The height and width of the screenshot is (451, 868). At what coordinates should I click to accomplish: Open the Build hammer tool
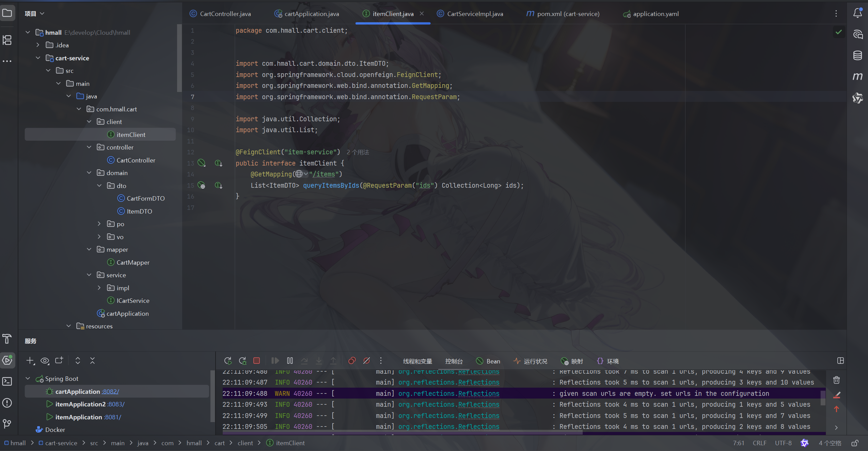[7, 339]
